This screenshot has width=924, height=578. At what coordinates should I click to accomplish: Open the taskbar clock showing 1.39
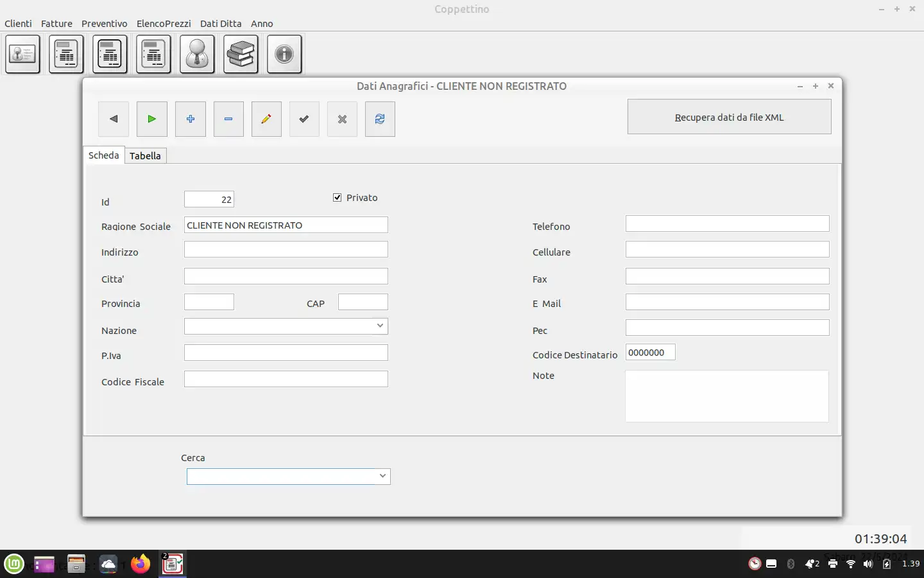(911, 564)
